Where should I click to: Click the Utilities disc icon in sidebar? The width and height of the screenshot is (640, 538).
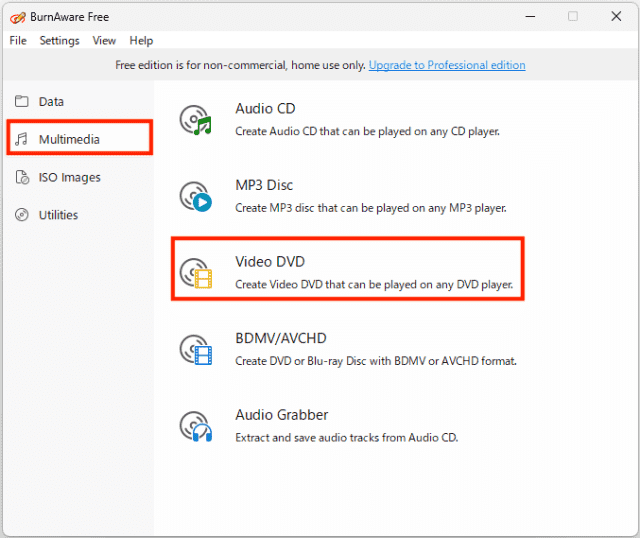click(x=22, y=215)
